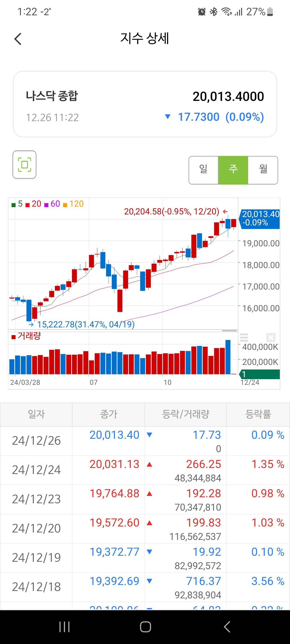Close the volume panel with the X icon
This screenshot has width=290, height=644.
(271, 337)
